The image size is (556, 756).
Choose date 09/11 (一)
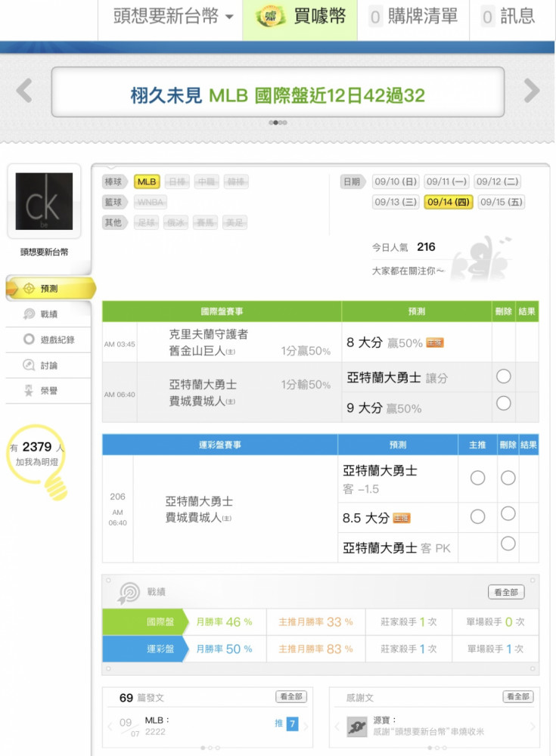point(446,181)
